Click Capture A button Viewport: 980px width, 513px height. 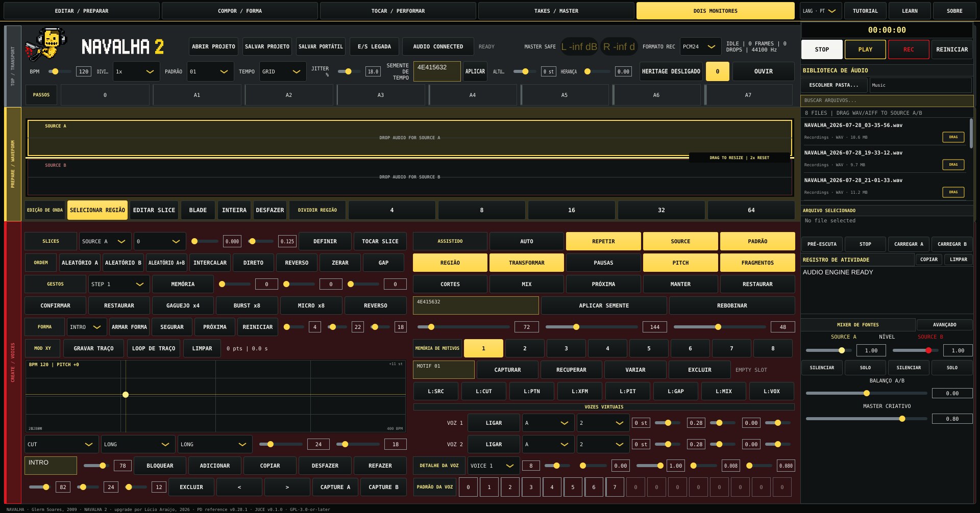coord(335,487)
